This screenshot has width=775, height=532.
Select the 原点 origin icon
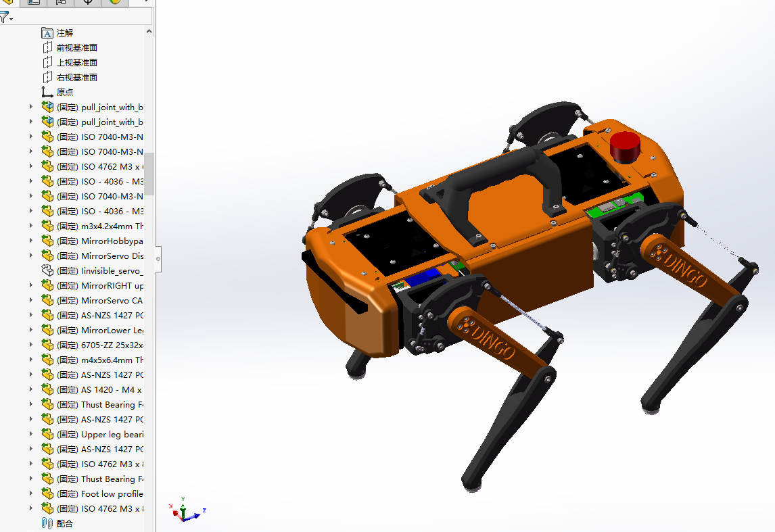(47, 92)
